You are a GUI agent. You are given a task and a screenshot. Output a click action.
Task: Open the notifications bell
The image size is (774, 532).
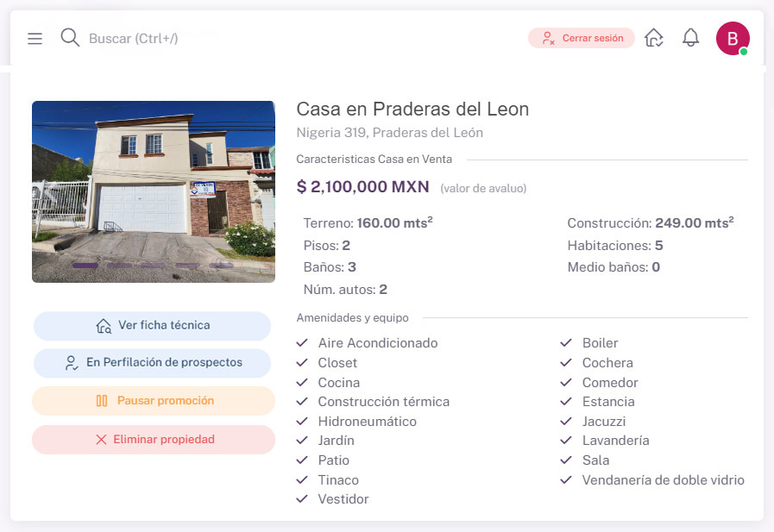[x=690, y=38]
